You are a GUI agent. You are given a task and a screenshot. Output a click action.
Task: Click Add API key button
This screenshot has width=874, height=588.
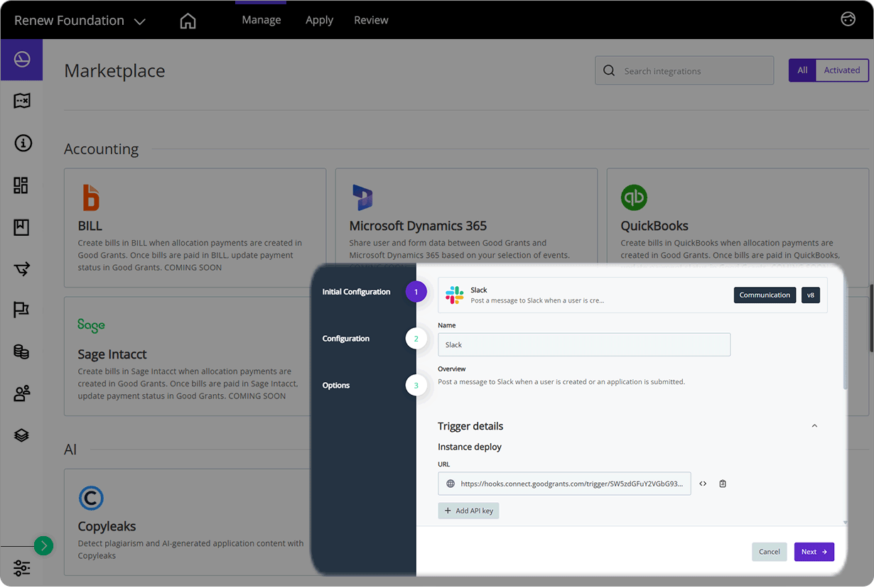468,511
